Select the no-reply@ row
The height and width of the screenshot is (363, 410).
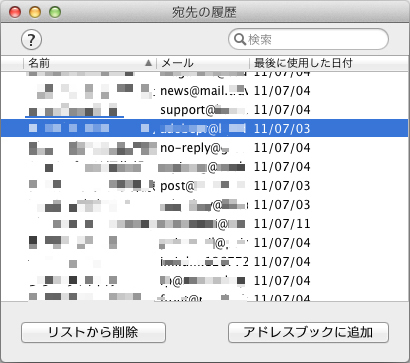pyautogui.click(x=205, y=148)
